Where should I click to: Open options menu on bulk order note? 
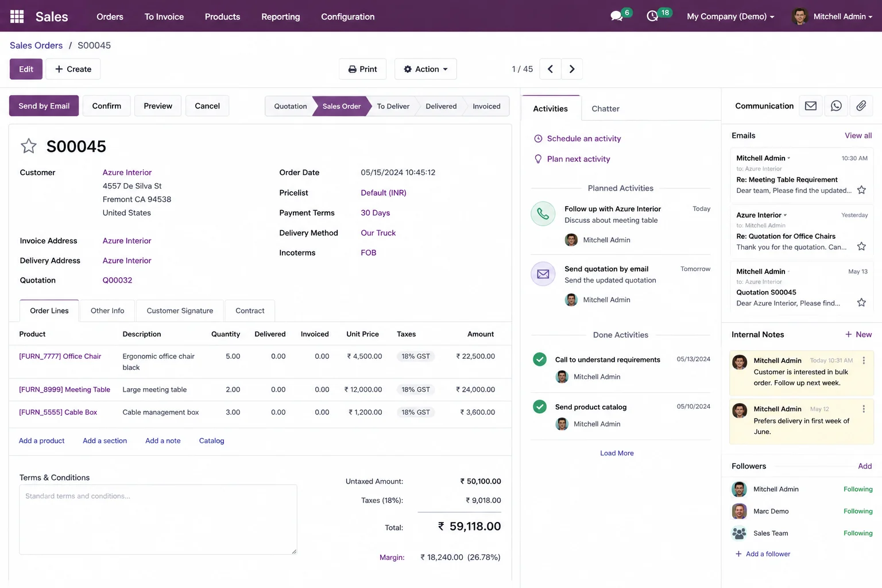[864, 360]
